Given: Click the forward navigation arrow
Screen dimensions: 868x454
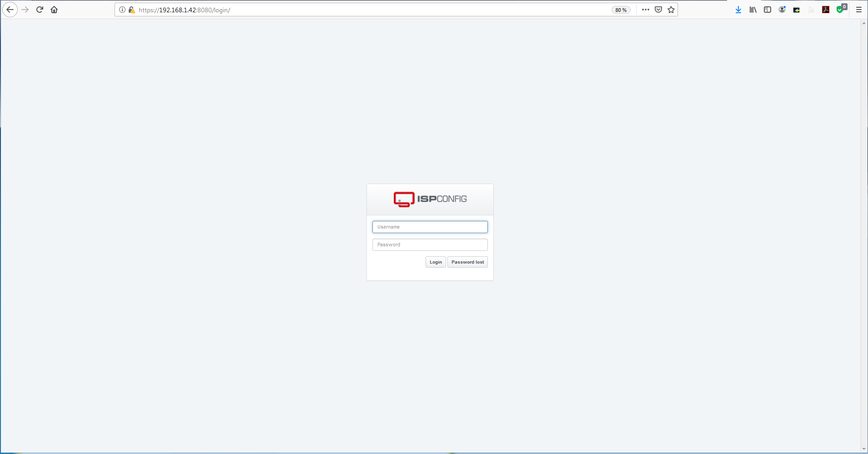Looking at the screenshot, I should pos(25,10).
